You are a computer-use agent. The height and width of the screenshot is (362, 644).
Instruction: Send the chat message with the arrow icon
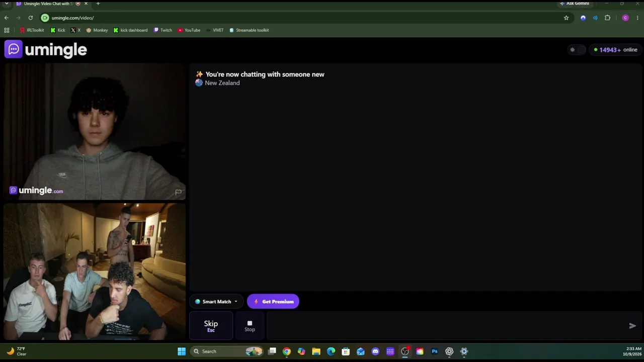click(x=632, y=326)
